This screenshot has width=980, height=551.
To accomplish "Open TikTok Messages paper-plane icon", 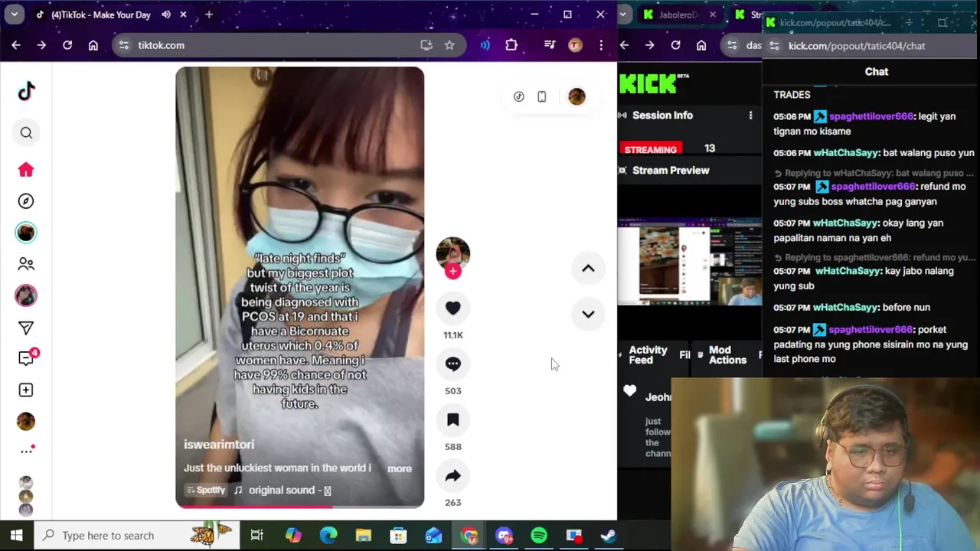I will [x=26, y=328].
